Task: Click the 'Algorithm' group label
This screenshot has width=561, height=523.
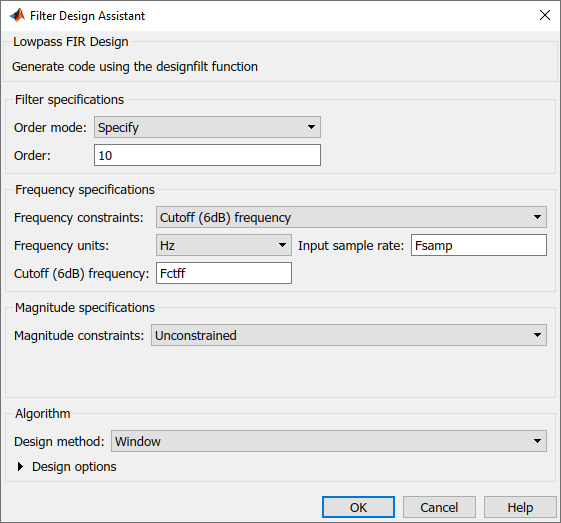Action: 43,414
